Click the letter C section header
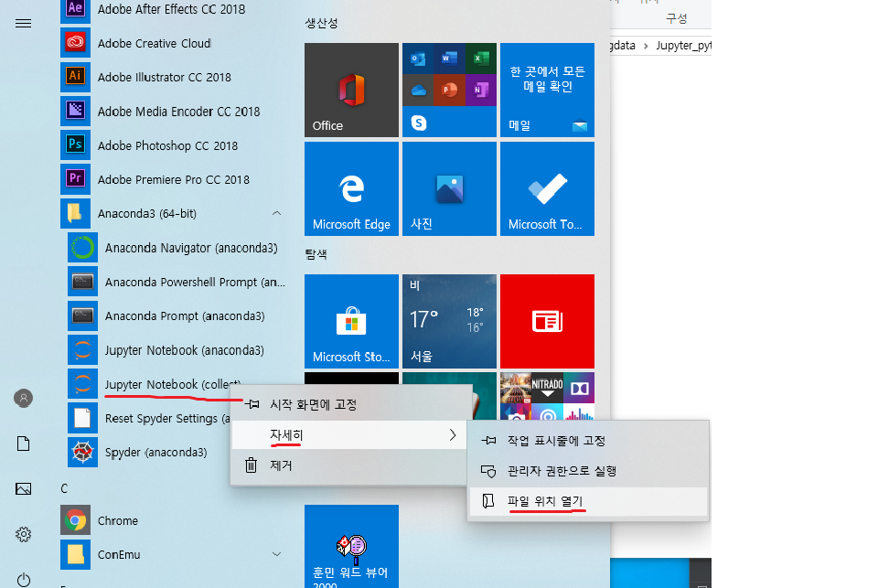 pyautogui.click(x=64, y=488)
